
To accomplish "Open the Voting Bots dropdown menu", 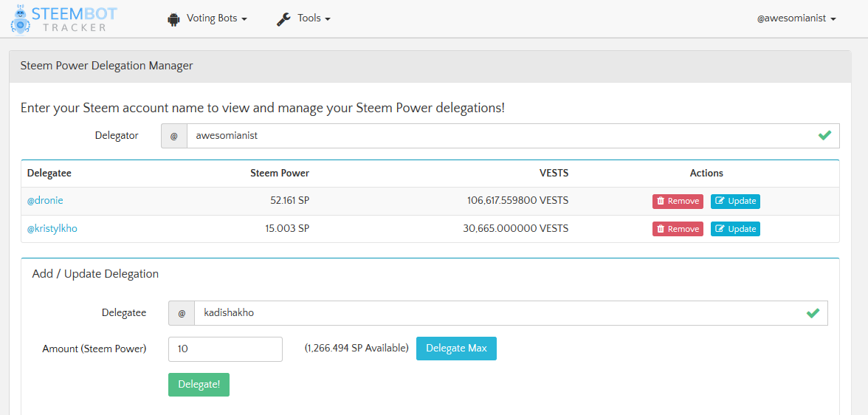I will coord(217,18).
